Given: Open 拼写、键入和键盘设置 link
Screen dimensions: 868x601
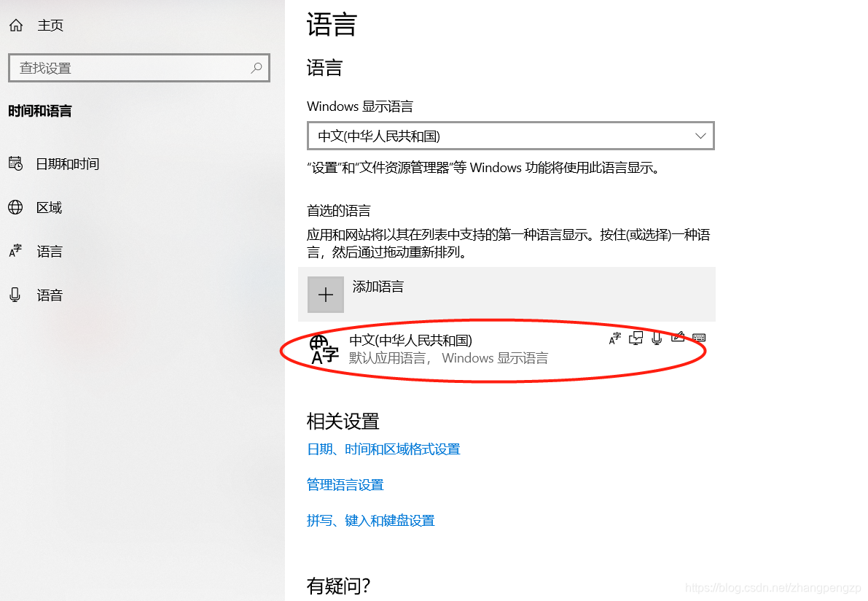Looking at the screenshot, I should (371, 521).
